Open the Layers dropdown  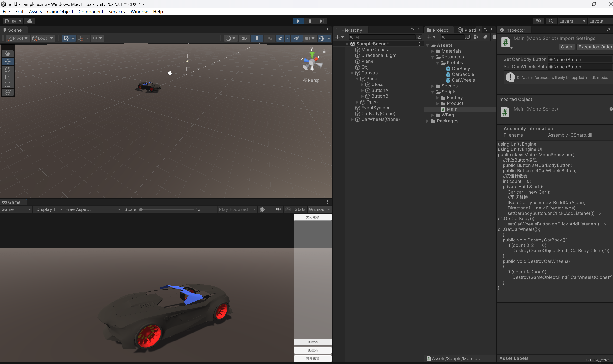(572, 21)
